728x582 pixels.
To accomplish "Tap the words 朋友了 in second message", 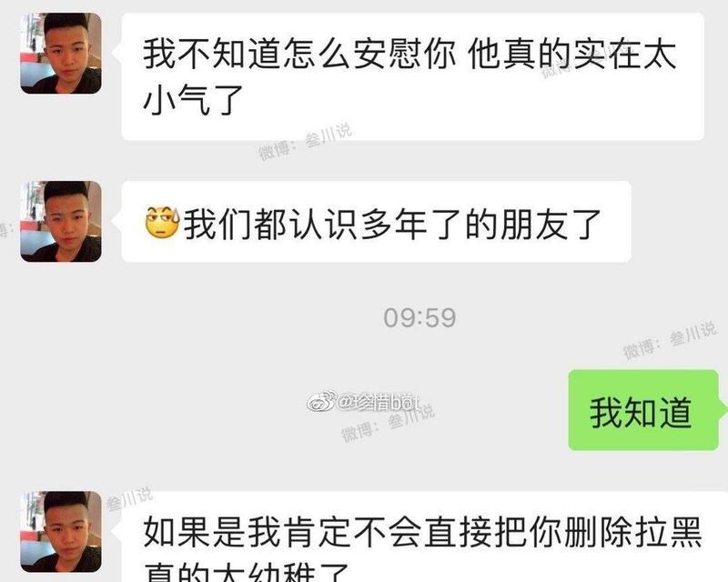I will pos(551,225).
